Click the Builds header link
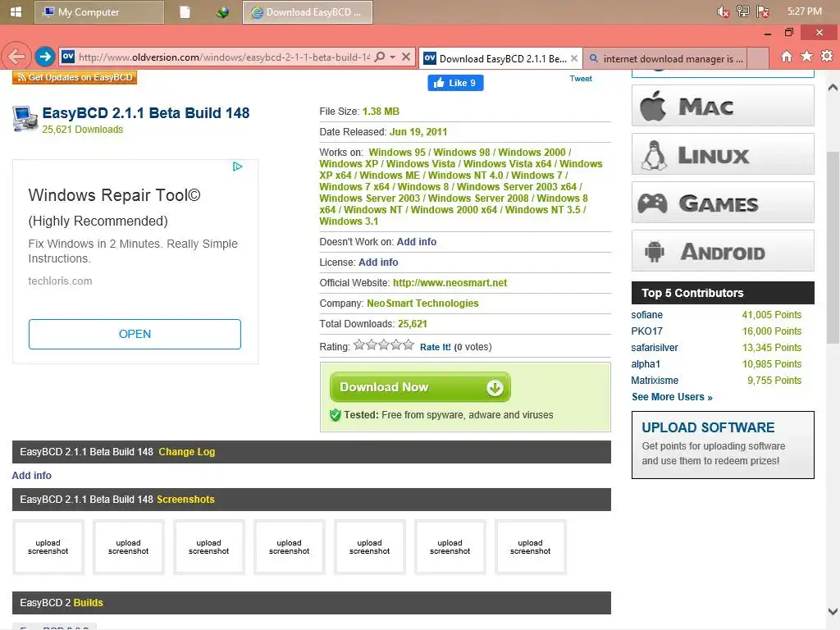Viewport: 840px width, 630px height. pyautogui.click(x=88, y=603)
